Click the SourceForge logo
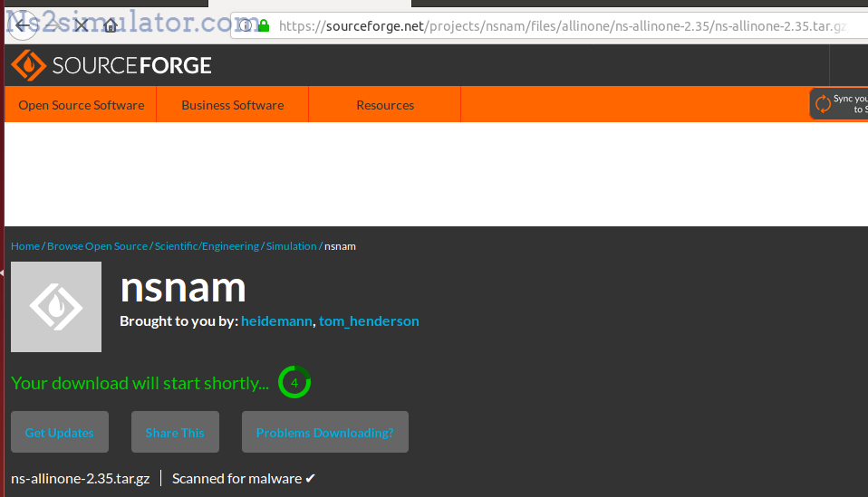 [111, 65]
